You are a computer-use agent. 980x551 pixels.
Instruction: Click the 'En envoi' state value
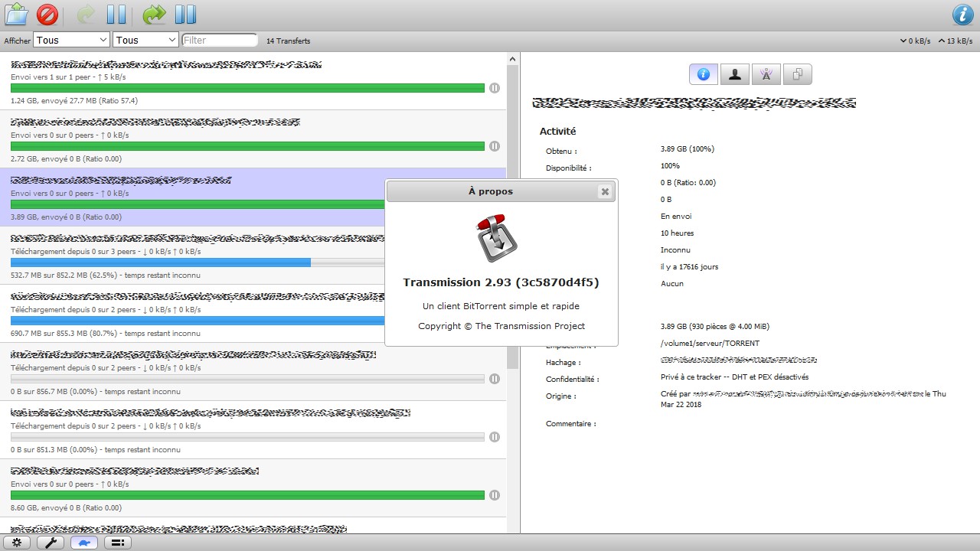(x=676, y=216)
